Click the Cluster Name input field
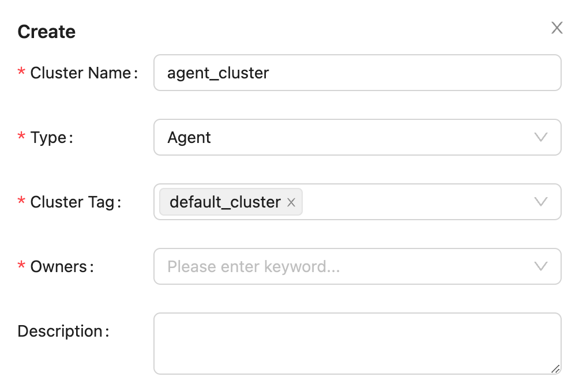The image size is (579, 392). coord(357,73)
